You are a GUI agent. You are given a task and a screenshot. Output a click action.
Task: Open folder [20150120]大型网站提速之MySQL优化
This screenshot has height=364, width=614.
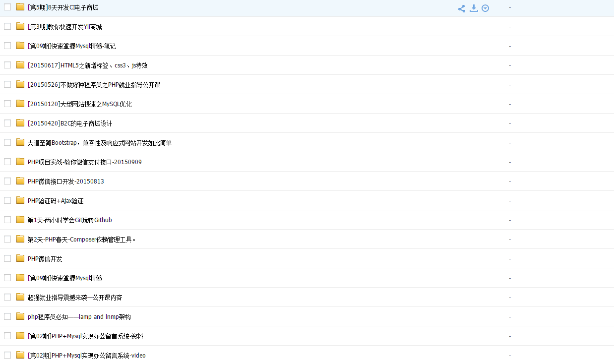click(79, 104)
